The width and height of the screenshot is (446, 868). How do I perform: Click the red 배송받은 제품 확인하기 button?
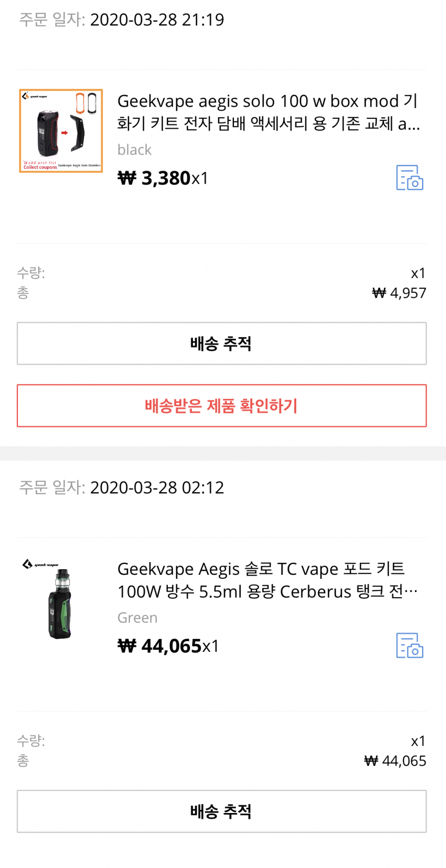pyautogui.click(x=222, y=406)
